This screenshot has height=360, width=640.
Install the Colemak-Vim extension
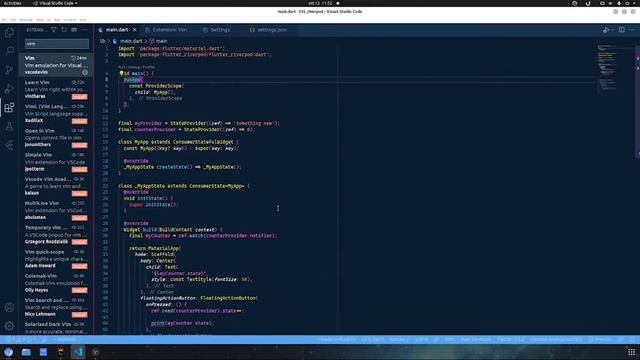80,290
